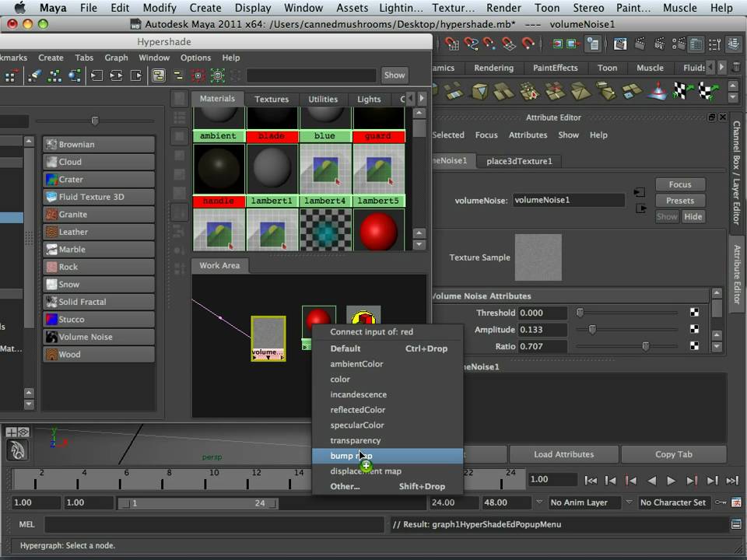This screenshot has width=747, height=560.
Task: Open the Graph menu in Hypershade
Action: tap(116, 58)
